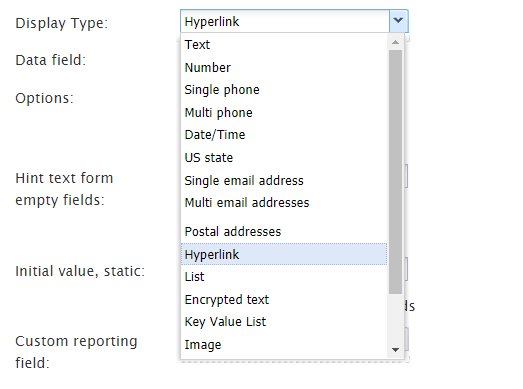523x389 pixels.
Task: Click the Display Type label
Action: (62, 23)
